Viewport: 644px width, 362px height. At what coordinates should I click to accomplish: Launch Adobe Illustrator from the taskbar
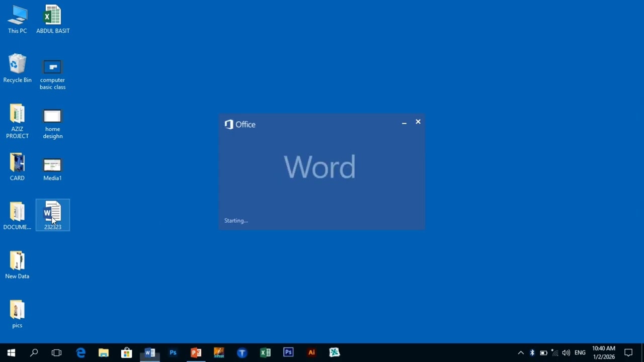[x=311, y=352]
